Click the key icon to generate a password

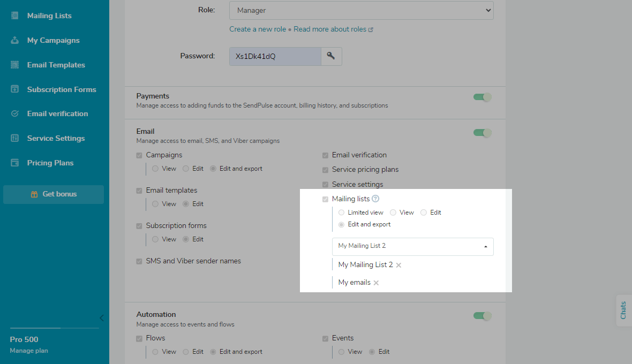(331, 56)
